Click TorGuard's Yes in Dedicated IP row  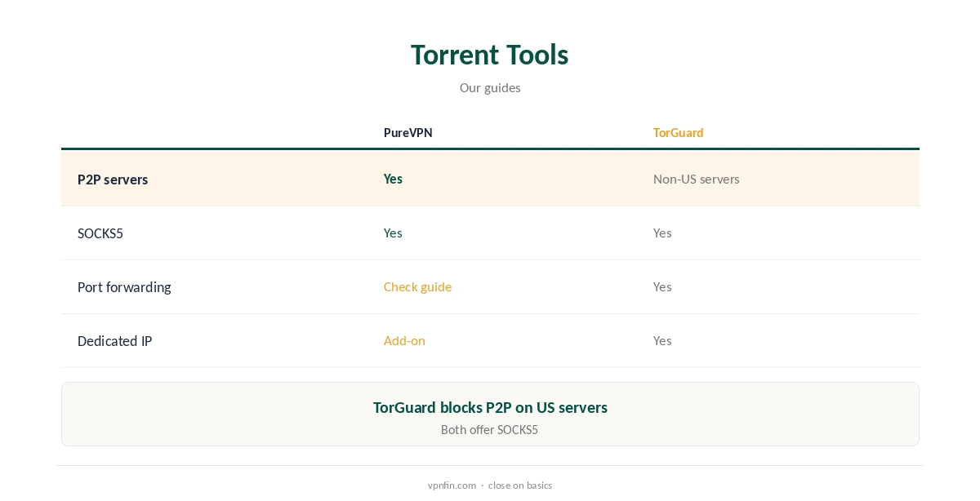click(662, 340)
